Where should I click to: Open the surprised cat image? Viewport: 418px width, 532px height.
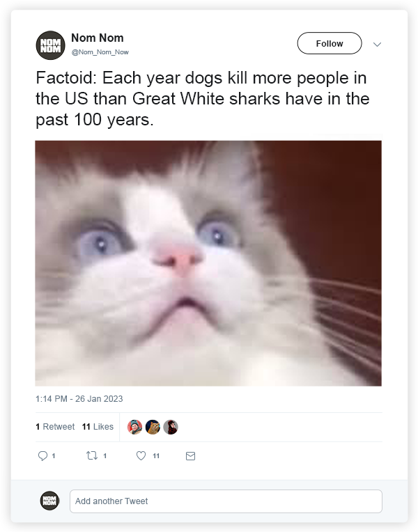(208, 263)
